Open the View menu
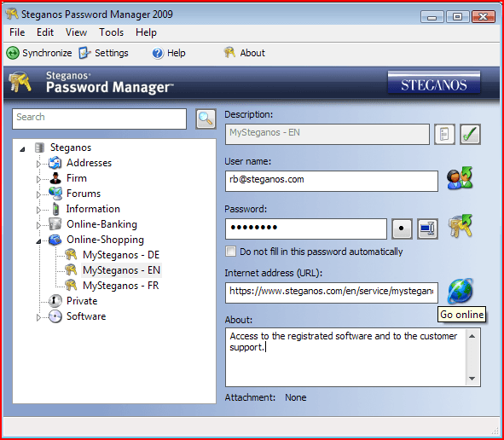This screenshot has height=440, width=504. pyautogui.click(x=76, y=32)
